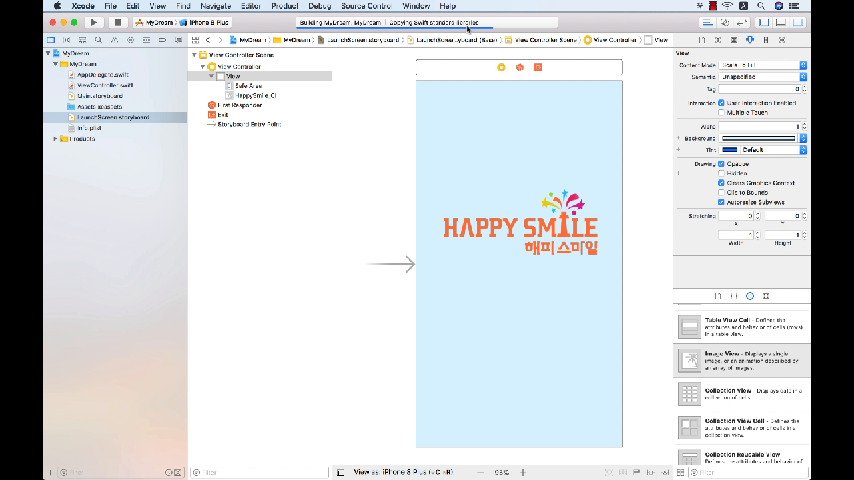Go back in editor history

208,40
